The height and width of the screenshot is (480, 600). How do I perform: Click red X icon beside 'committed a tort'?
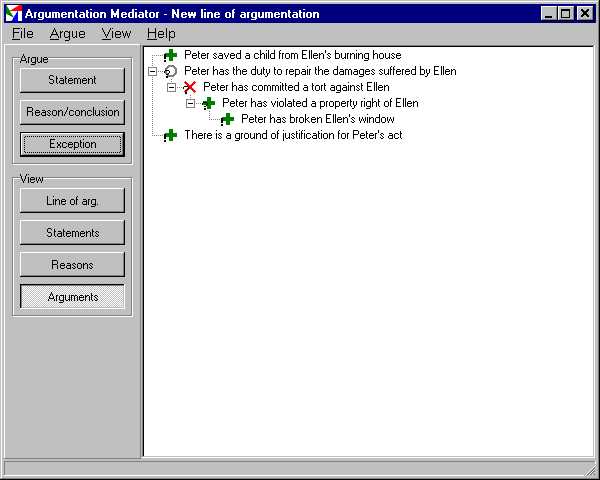tap(189, 88)
